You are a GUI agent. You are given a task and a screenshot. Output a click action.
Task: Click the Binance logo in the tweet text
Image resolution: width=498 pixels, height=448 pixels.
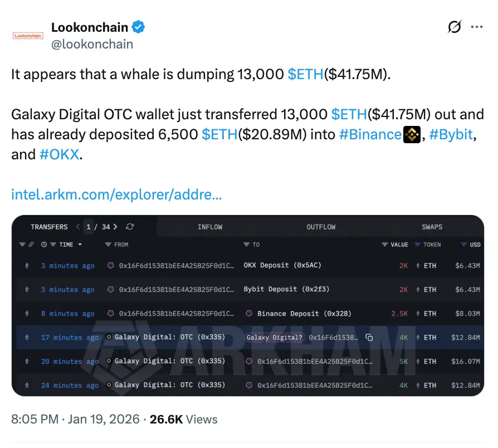point(412,135)
